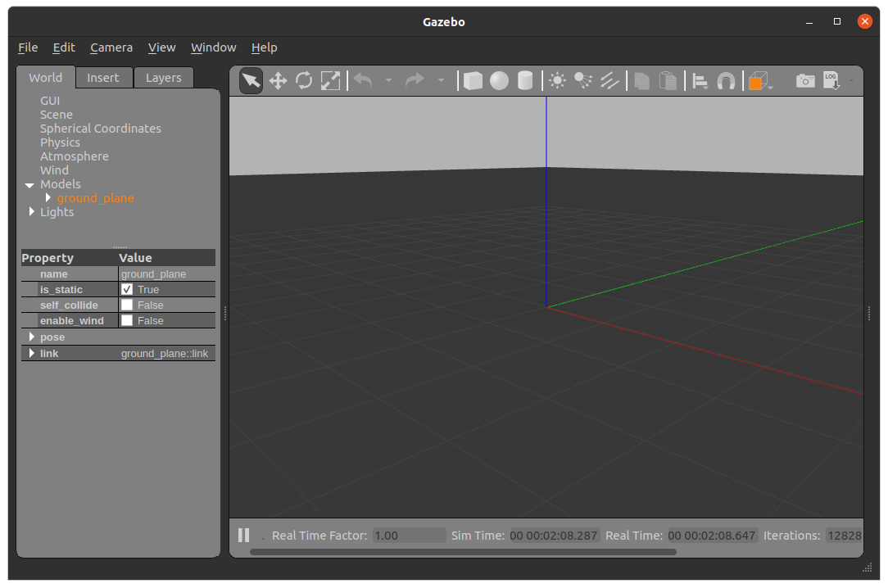Image resolution: width=888 pixels, height=588 pixels.
Task: Open the align tool
Action: tap(700, 82)
